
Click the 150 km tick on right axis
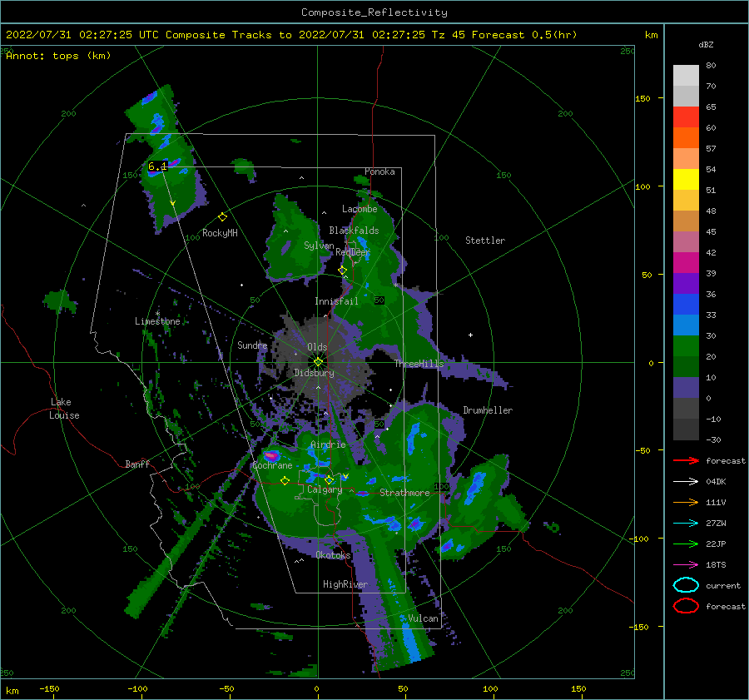pyautogui.click(x=642, y=98)
